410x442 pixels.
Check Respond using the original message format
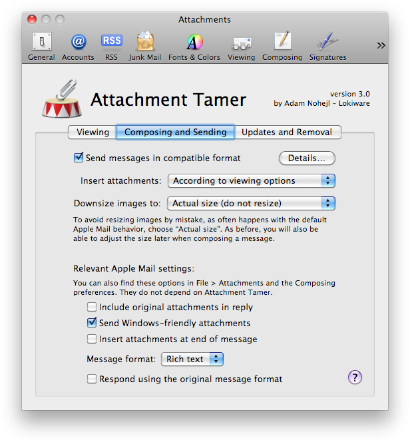coord(92,379)
